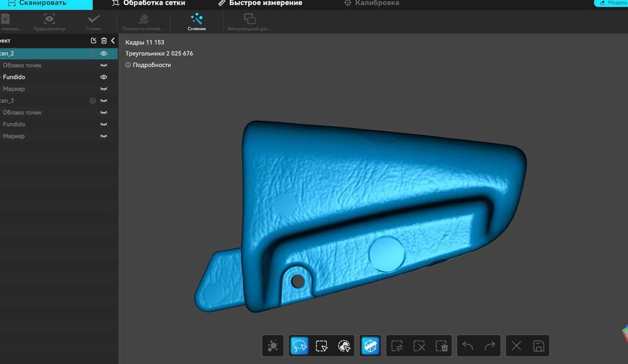
Task: Select the Облако точек row under Scan_2
Action: [x=59, y=65]
